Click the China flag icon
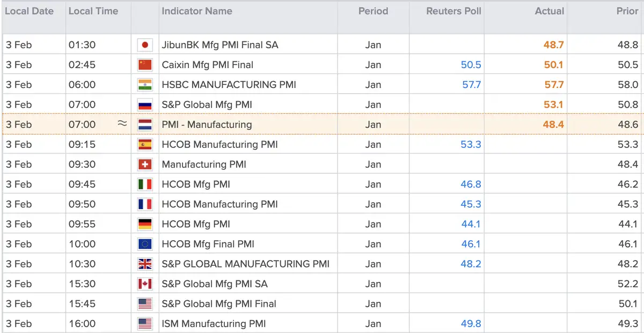The width and height of the screenshot is (644, 333). [x=145, y=65]
